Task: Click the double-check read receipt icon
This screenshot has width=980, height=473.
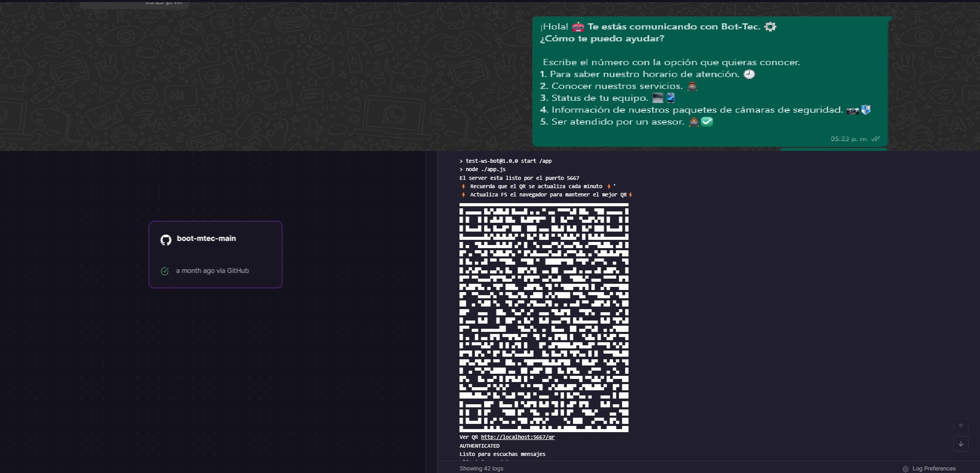Action: tap(876, 139)
